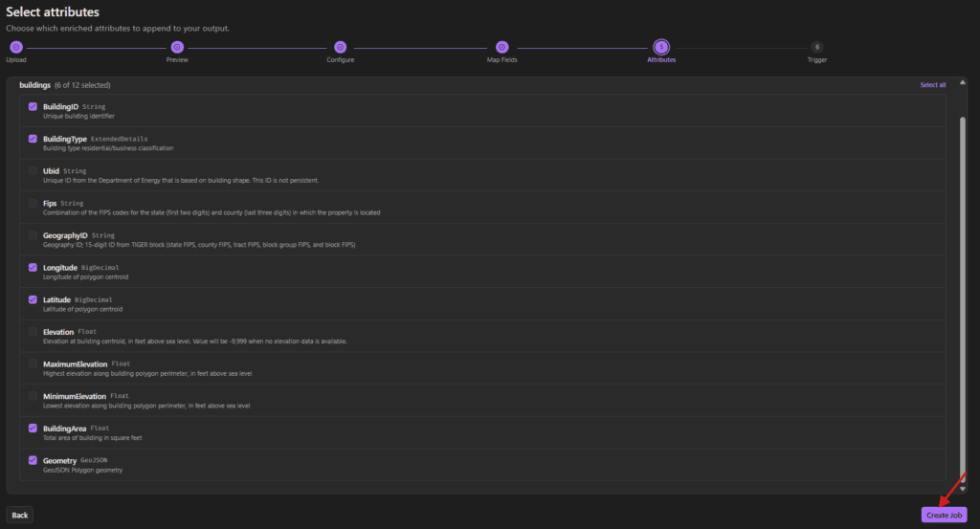Screen dimensions: 980x529
Task: Click the BuildingID attribute name
Action: [60, 107]
